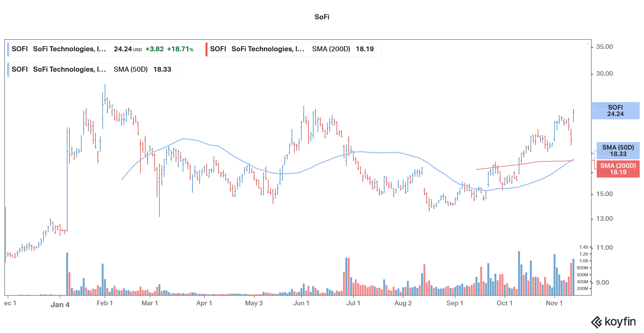Click the SMA (200D) 18.19 axis tag
644x333 pixels.
(x=618, y=169)
